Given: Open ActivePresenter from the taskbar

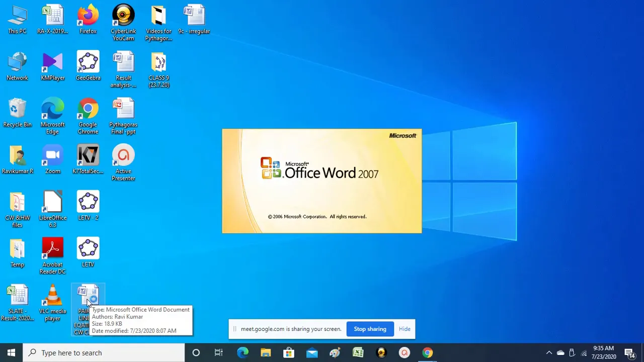Looking at the screenshot, I should click(405, 352).
